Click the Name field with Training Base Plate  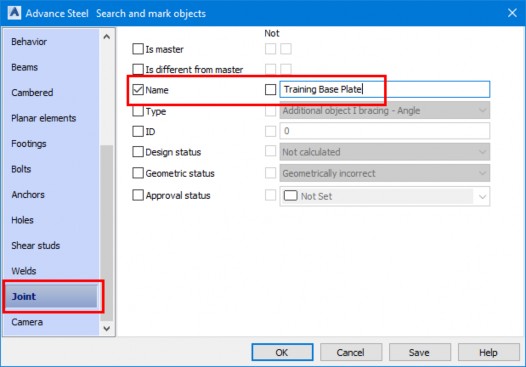coord(385,89)
